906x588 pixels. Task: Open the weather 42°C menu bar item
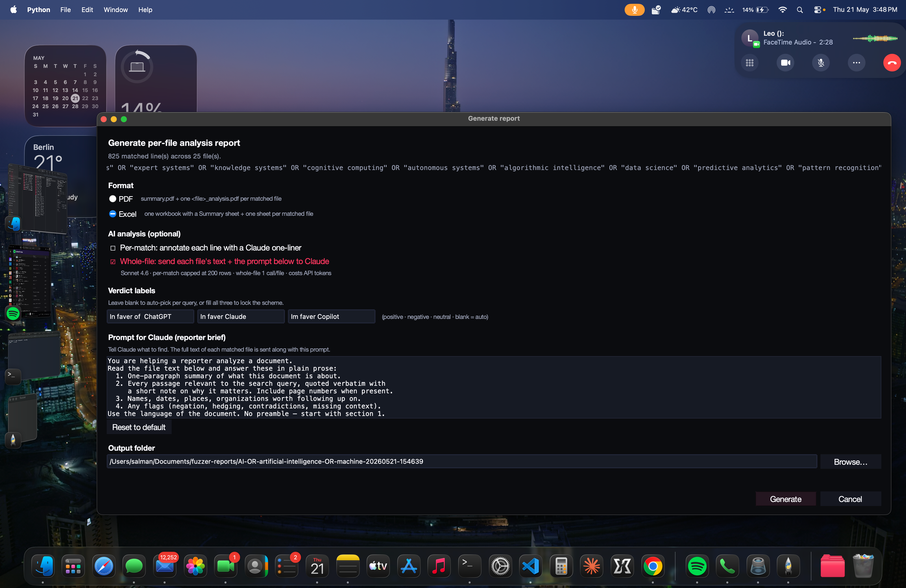pyautogui.click(x=685, y=10)
